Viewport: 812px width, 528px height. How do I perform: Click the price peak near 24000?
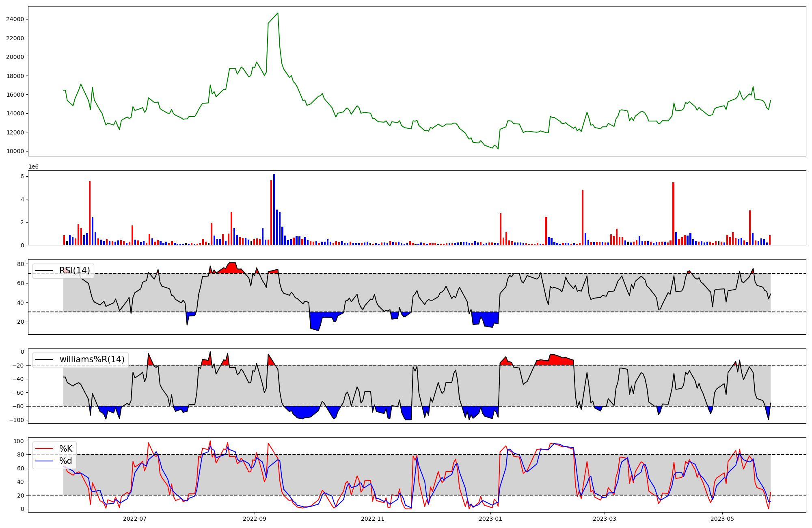278,13
